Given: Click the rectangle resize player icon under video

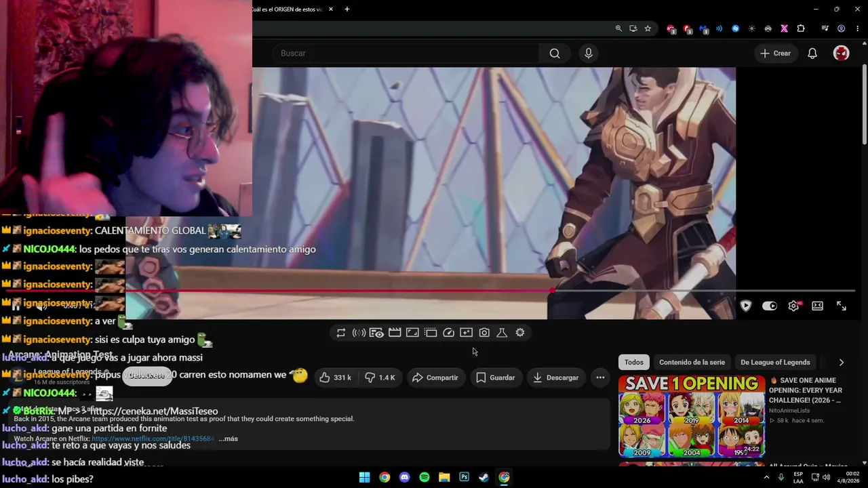Looking at the screenshot, I should [412, 333].
